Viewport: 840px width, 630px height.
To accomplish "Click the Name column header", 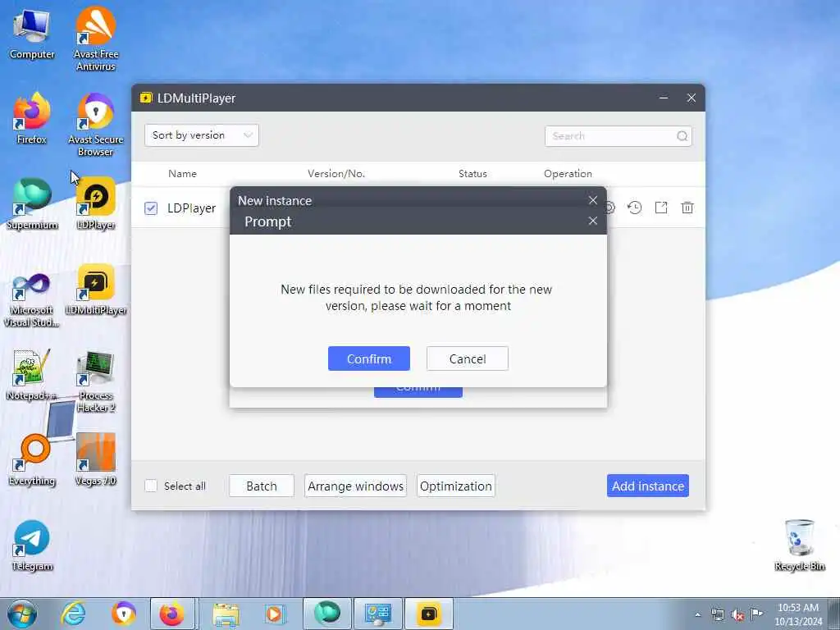I will pyautogui.click(x=182, y=174).
